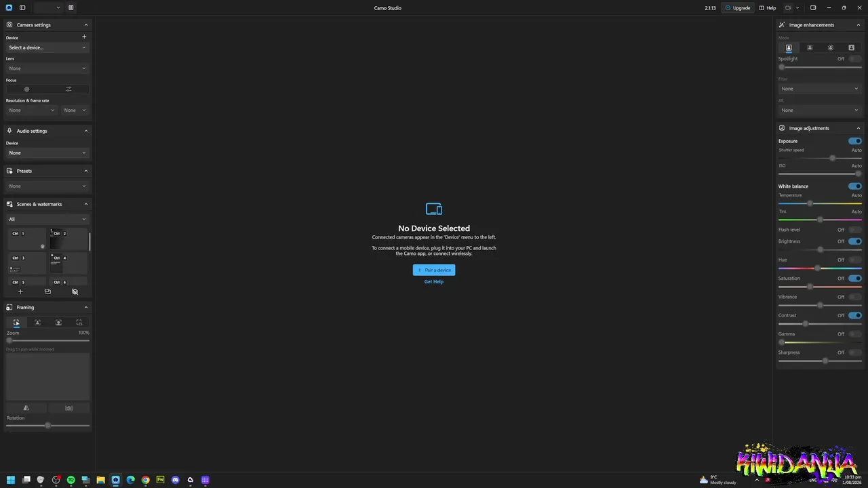This screenshot has width=868, height=488.
Task: Toggle the Hue switch
Action: [x=855, y=260]
